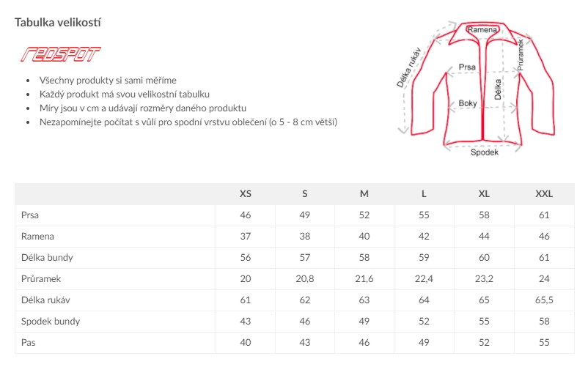This screenshot has height=367, width=588.
Task: Click the Spodek label under the jacket
Action: 485,152
